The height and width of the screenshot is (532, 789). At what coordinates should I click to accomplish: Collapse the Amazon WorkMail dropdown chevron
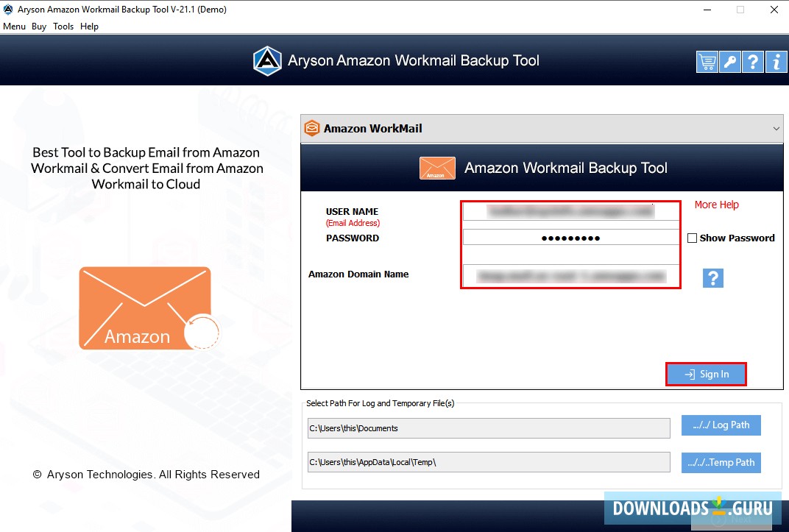[x=776, y=128]
